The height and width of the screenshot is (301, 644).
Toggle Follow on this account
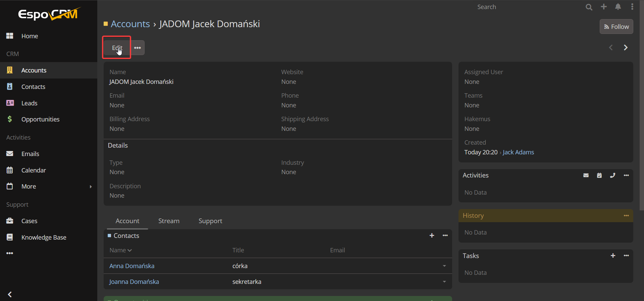(616, 27)
